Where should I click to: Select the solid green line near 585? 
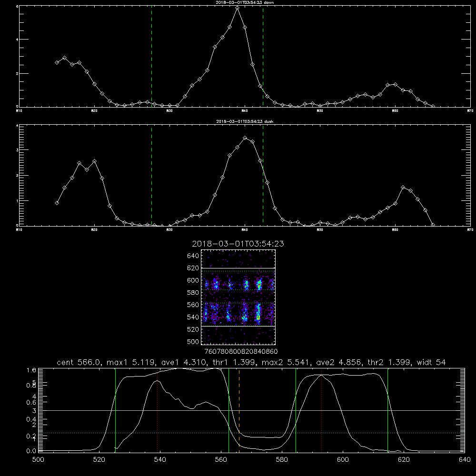click(296, 410)
